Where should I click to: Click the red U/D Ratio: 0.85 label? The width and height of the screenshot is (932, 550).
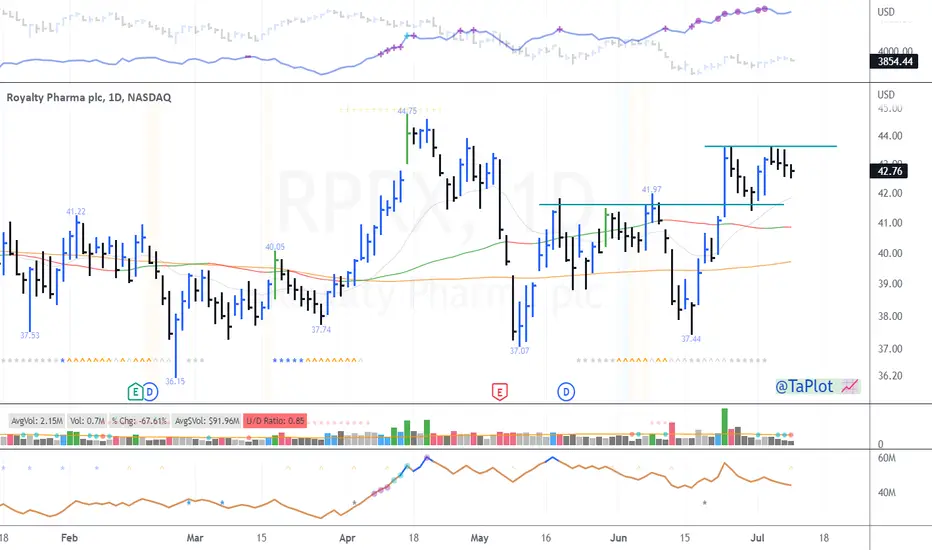(x=275, y=421)
